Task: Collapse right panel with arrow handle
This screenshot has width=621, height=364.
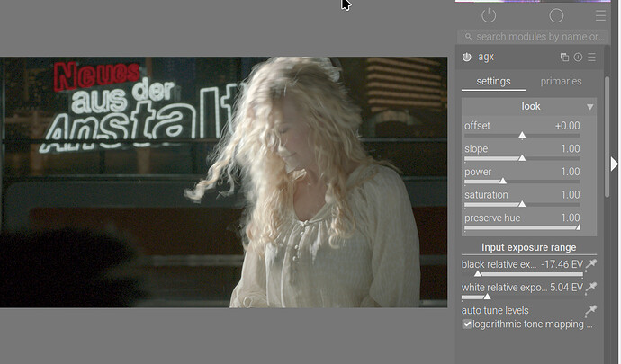Action: click(x=615, y=164)
